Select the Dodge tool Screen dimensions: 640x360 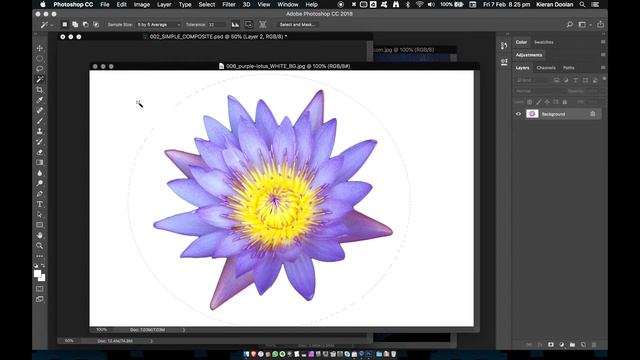(x=40, y=183)
